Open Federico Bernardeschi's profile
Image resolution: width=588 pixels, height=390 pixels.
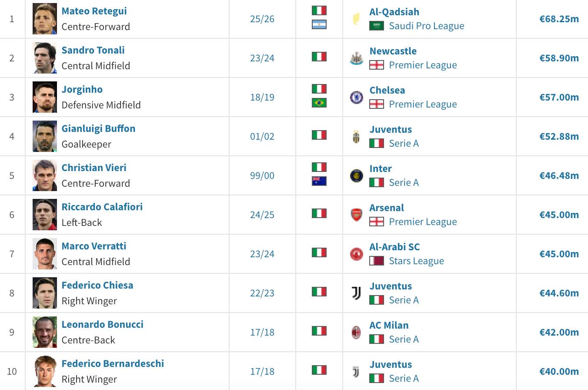point(113,363)
